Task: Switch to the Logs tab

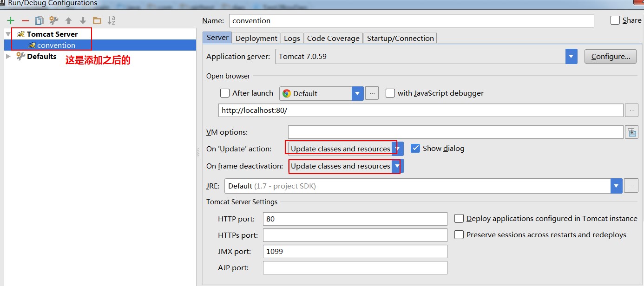Action: 292,38
